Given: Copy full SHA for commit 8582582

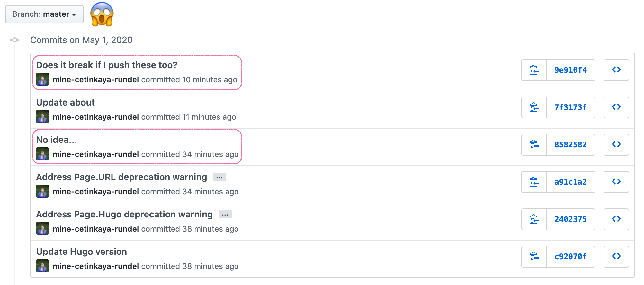Looking at the screenshot, I should [534, 145].
